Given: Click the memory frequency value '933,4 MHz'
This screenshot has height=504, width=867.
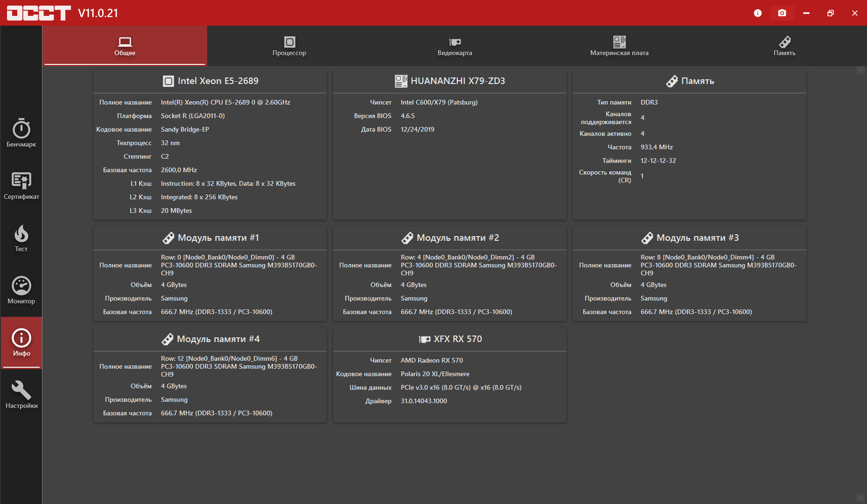Looking at the screenshot, I should coord(657,147).
